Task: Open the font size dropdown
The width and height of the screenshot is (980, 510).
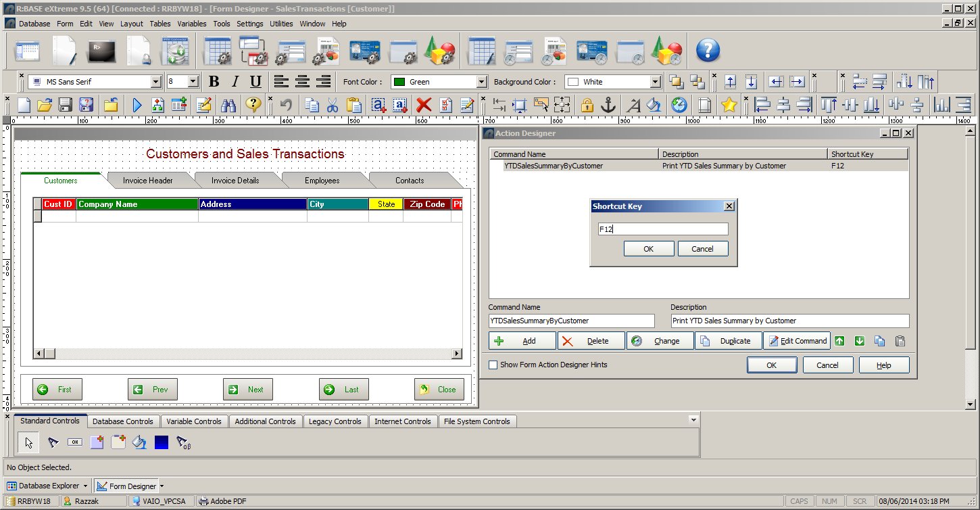Action: [x=193, y=82]
